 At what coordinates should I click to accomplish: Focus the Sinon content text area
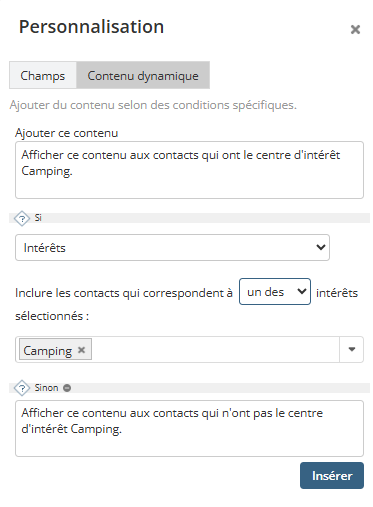click(x=189, y=428)
